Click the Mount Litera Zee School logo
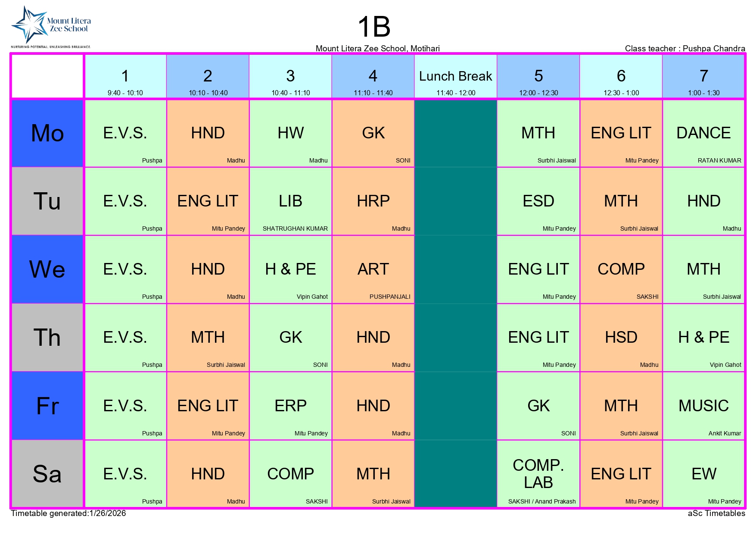This screenshot has height=535, width=756. (51, 27)
